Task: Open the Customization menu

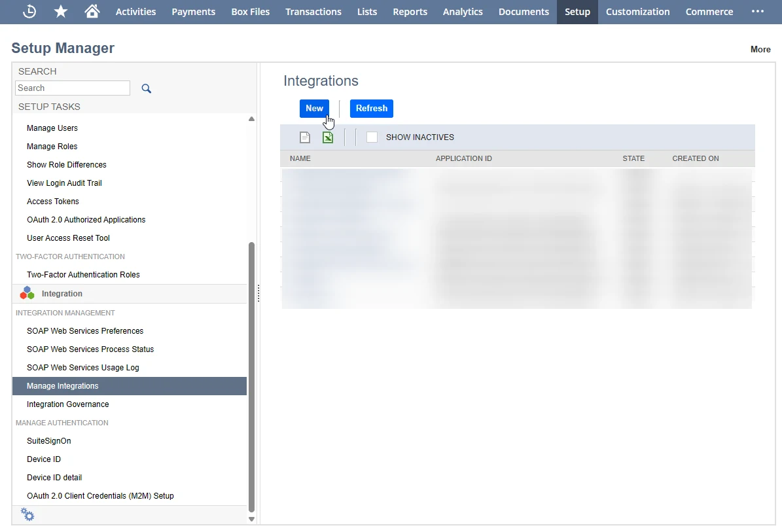Action: click(x=638, y=12)
